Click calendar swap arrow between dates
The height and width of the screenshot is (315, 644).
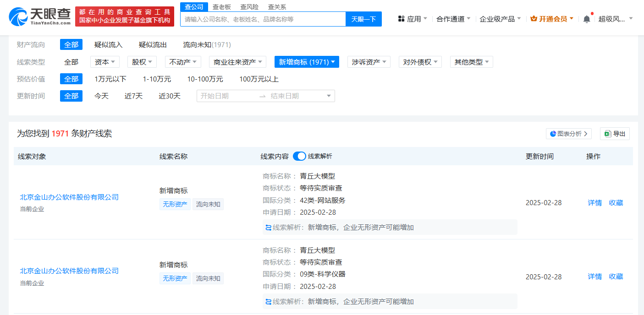(262, 96)
